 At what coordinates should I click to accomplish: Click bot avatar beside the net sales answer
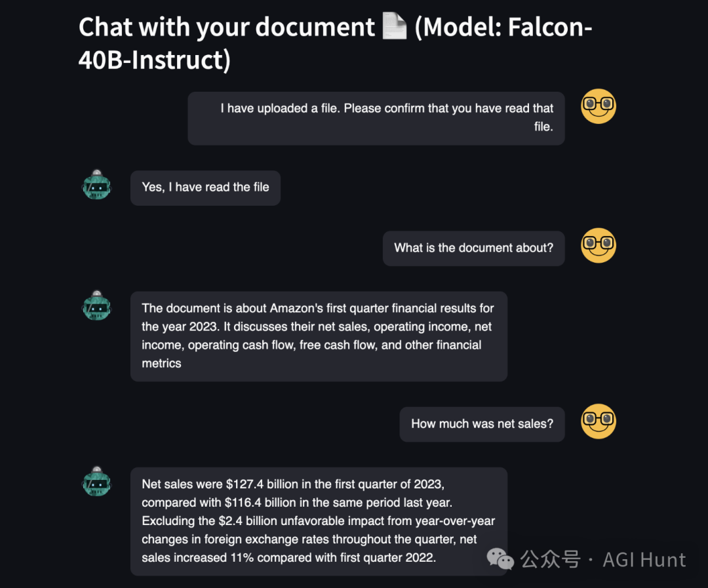coord(97,482)
